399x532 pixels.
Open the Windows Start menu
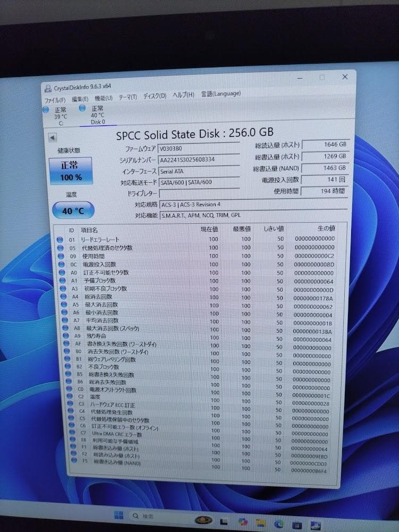(x=118, y=514)
